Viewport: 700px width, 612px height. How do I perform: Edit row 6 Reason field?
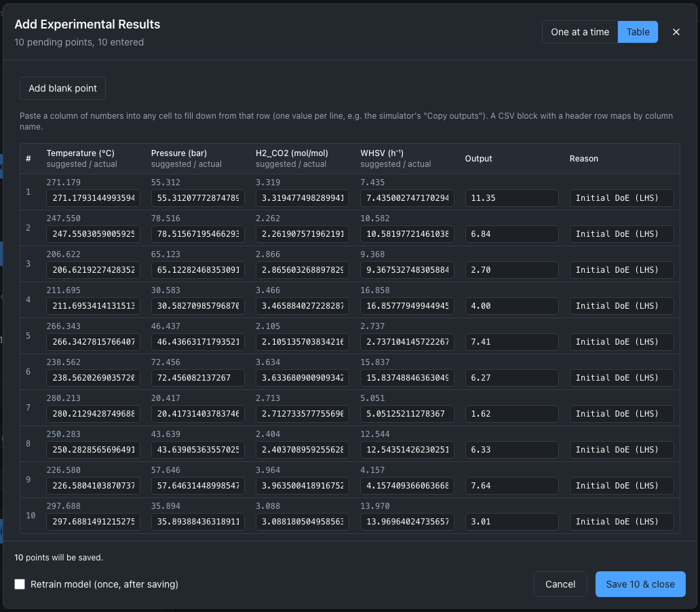coord(621,378)
